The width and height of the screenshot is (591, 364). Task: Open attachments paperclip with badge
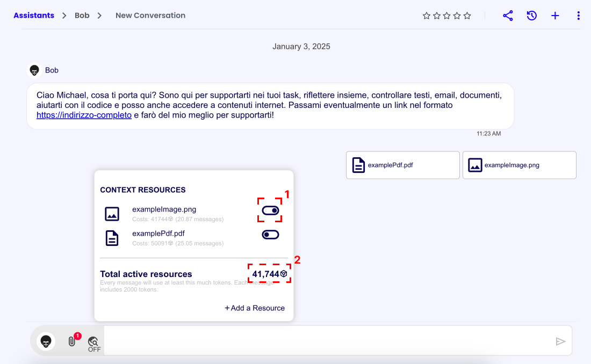point(73,340)
